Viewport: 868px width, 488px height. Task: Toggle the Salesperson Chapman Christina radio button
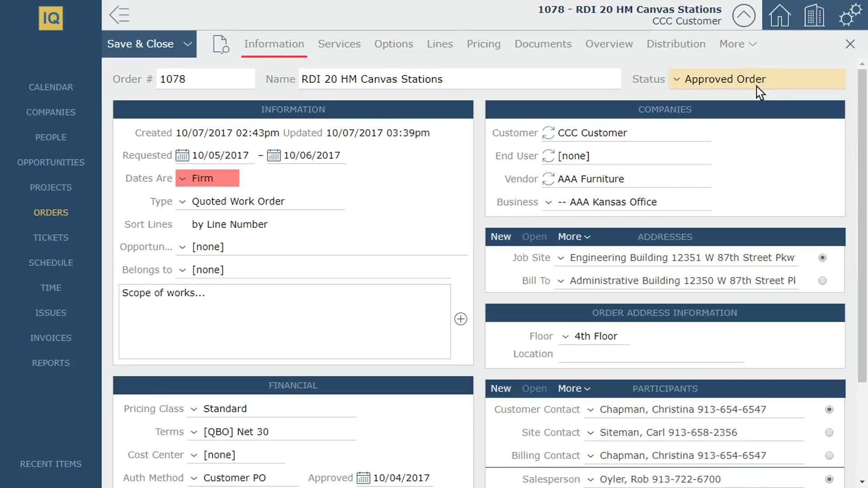pyautogui.click(x=829, y=479)
